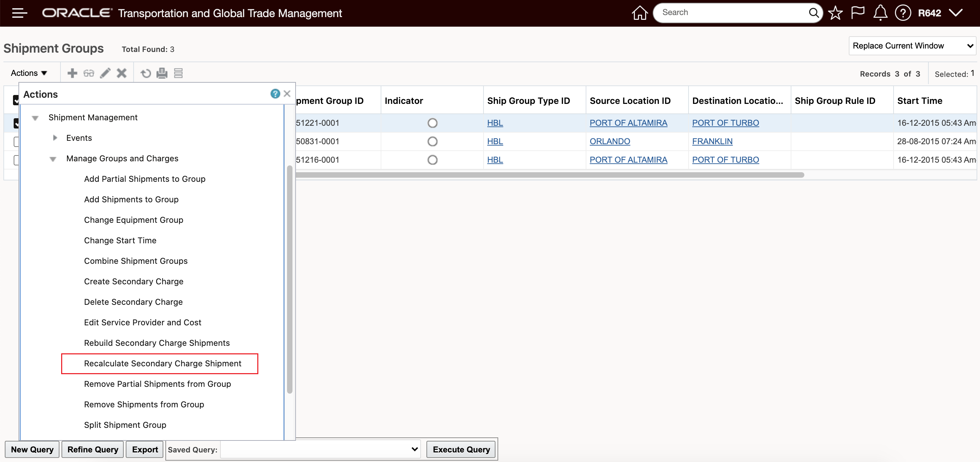Select the Indicator radio for row 51216-0001
The width and height of the screenshot is (980, 462).
click(x=432, y=160)
